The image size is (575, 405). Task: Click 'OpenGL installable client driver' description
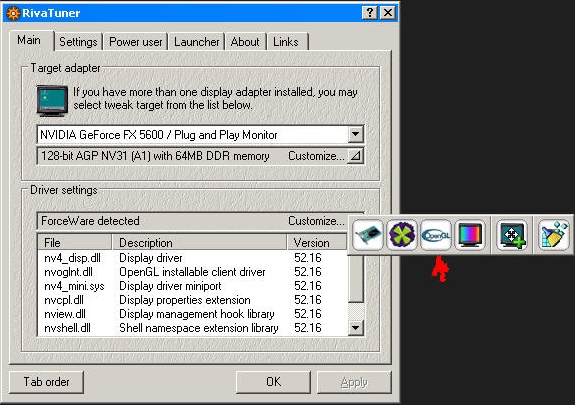pos(192,272)
